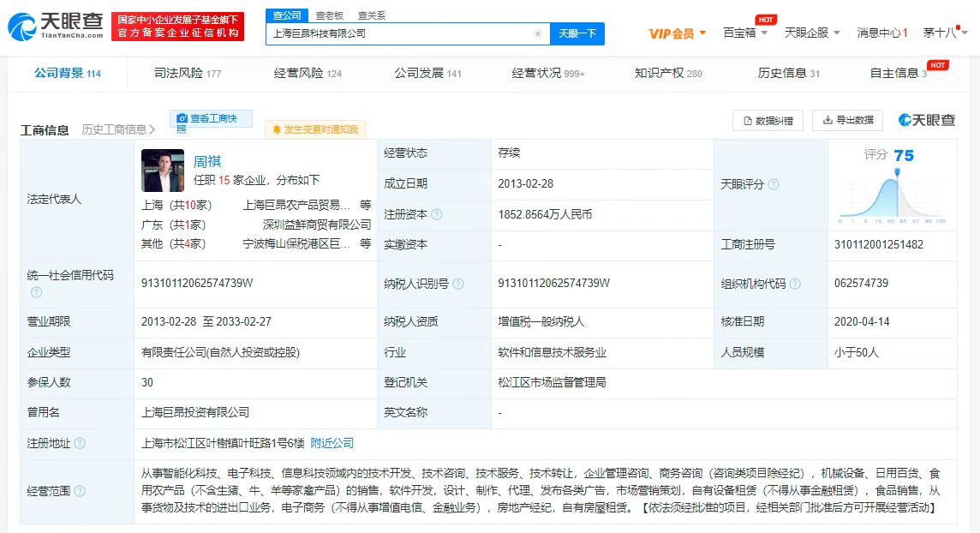The image size is (980, 533).
Task: Clear the search box with the X icon
Action: (537, 33)
